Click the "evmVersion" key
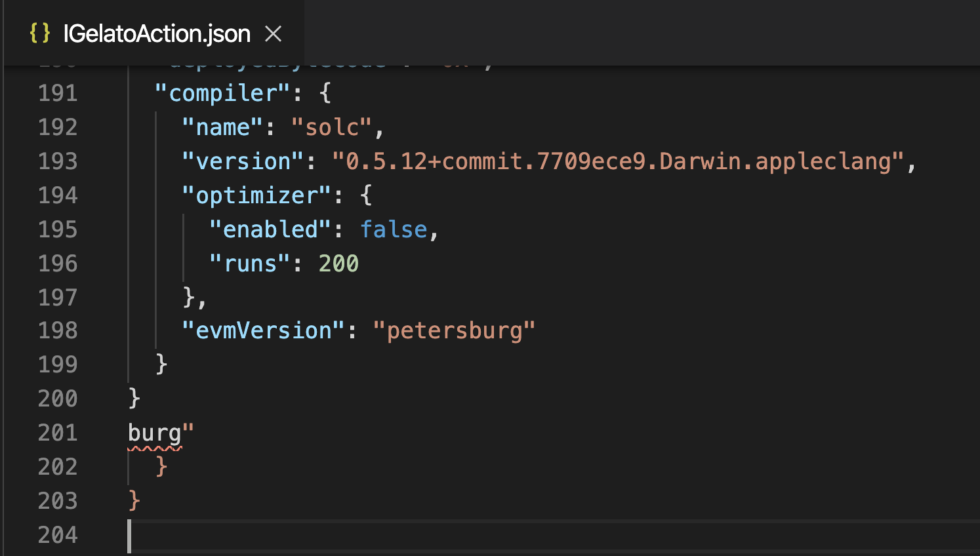Screen dimensions: 980x556 264,330
